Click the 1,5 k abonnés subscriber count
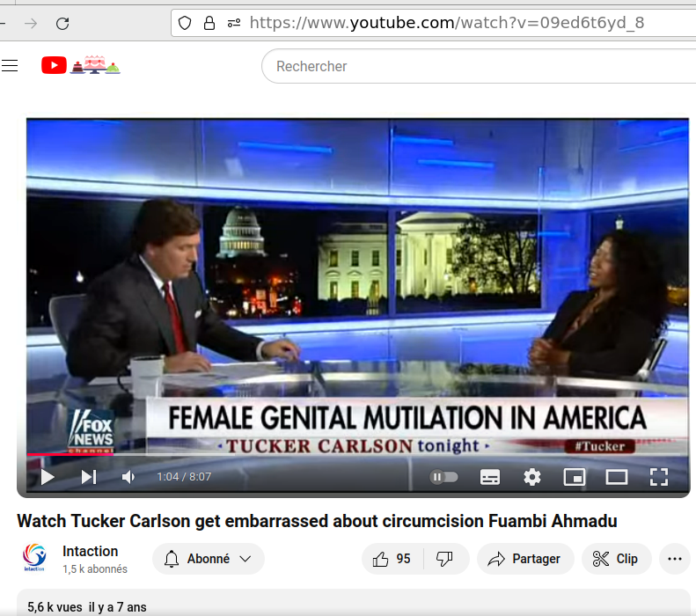The image size is (696, 616). tap(95, 569)
